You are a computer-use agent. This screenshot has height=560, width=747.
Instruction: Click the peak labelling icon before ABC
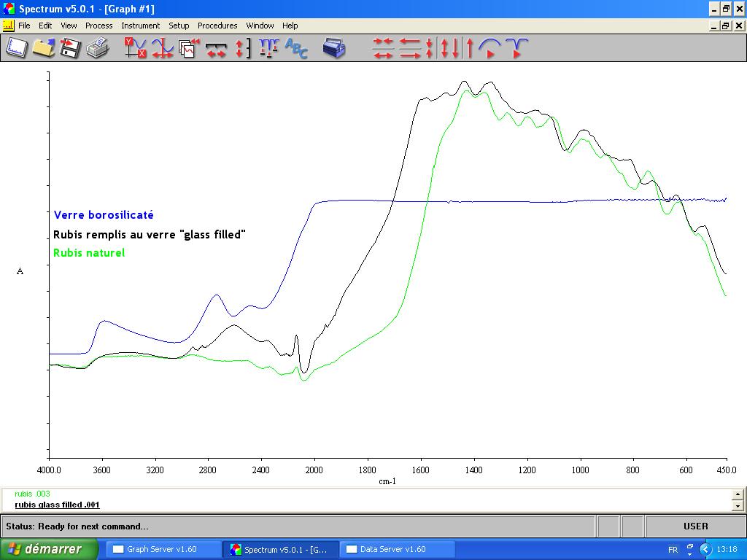268,48
